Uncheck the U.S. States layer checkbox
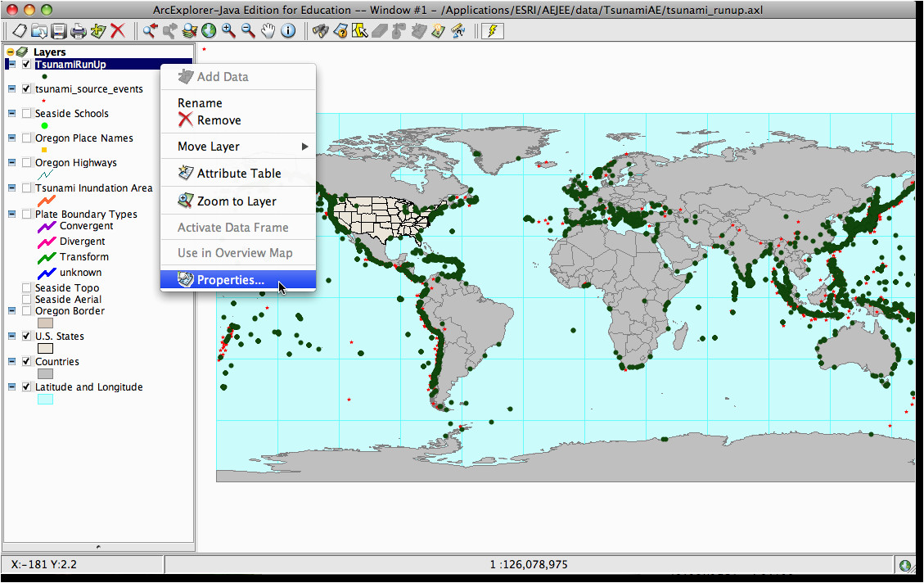 click(x=26, y=336)
